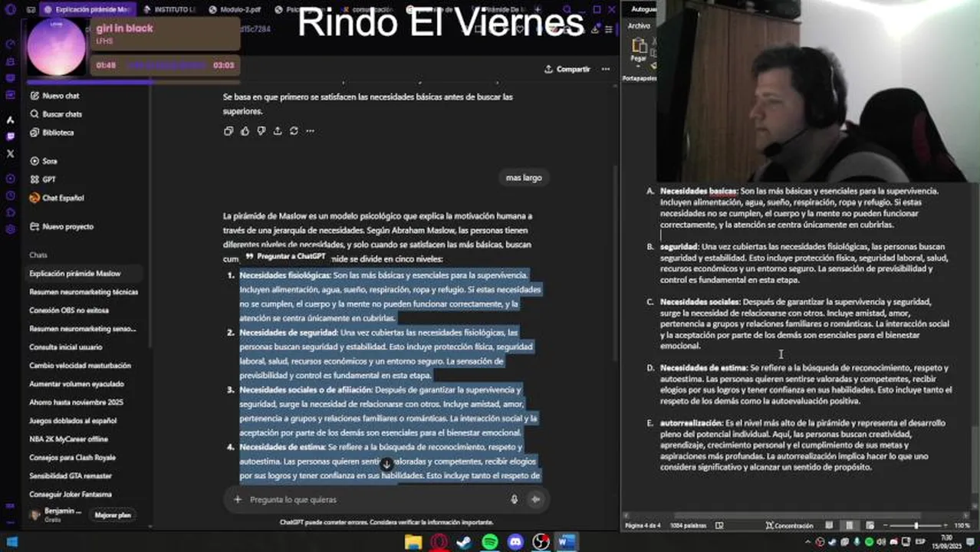Regenerate the ChatGPT response
This screenshot has width=980, height=552.
pos(294,131)
